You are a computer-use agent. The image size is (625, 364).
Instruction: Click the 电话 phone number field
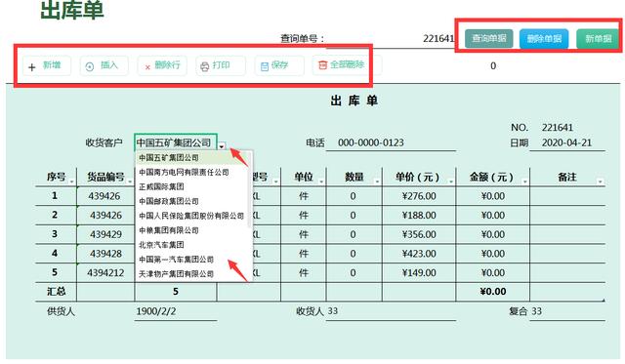[x=391, y=143]
